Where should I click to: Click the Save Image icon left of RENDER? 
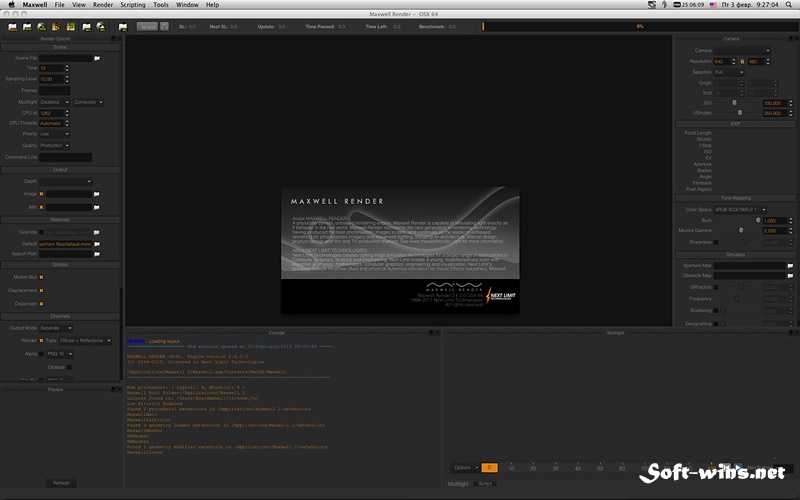(122, 27)
